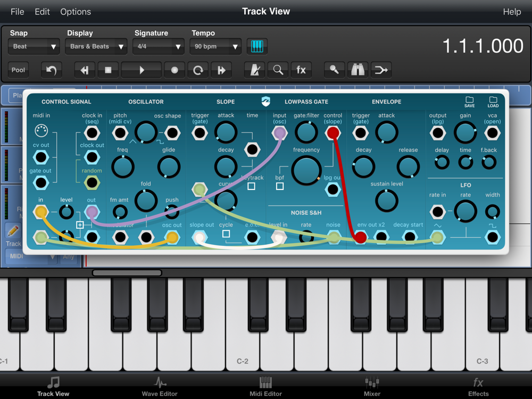Click the magnifier zoom icon
532x399 pixels.
[278, 70]
